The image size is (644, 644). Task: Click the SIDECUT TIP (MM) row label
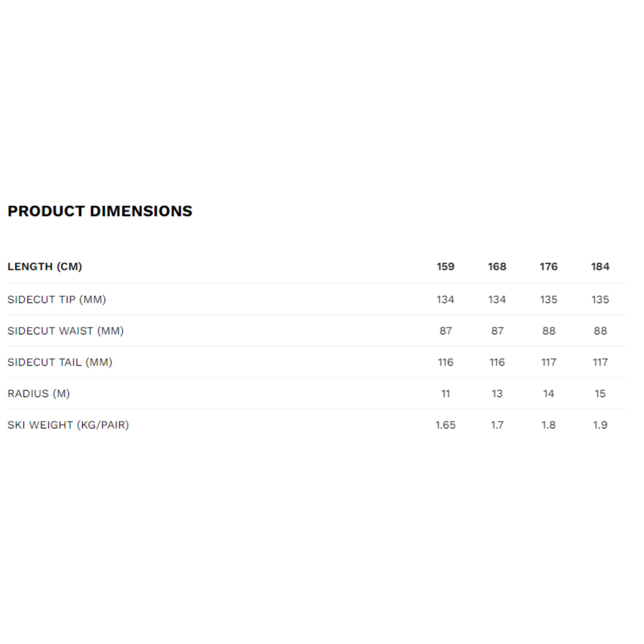57,299
